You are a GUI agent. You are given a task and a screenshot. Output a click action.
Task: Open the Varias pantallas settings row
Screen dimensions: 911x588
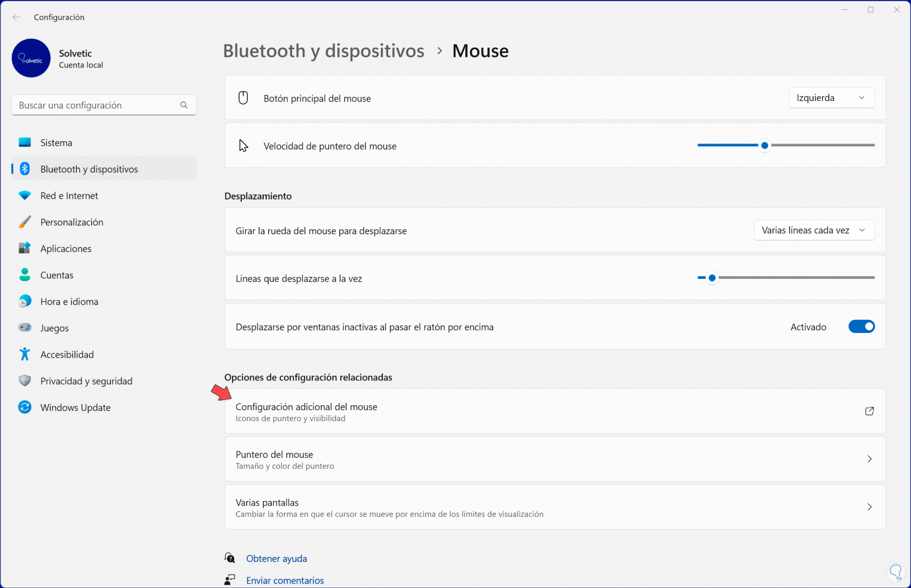tap(555, 507)
